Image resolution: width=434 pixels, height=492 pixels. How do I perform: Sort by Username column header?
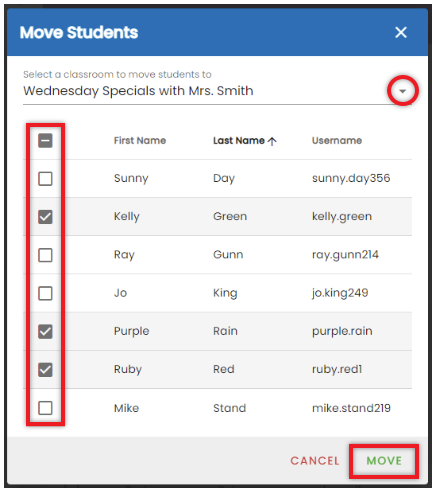(337, 141)
